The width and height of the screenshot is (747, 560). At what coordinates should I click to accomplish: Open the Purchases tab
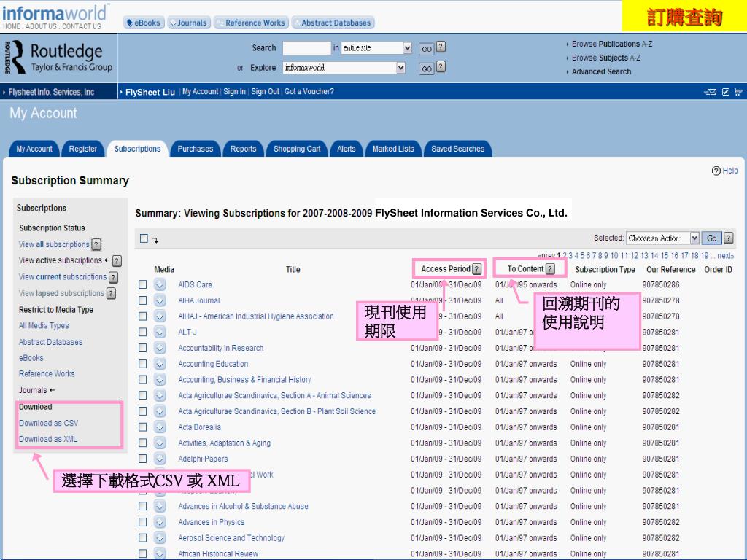pyautogui.click(x=196, y=149)
